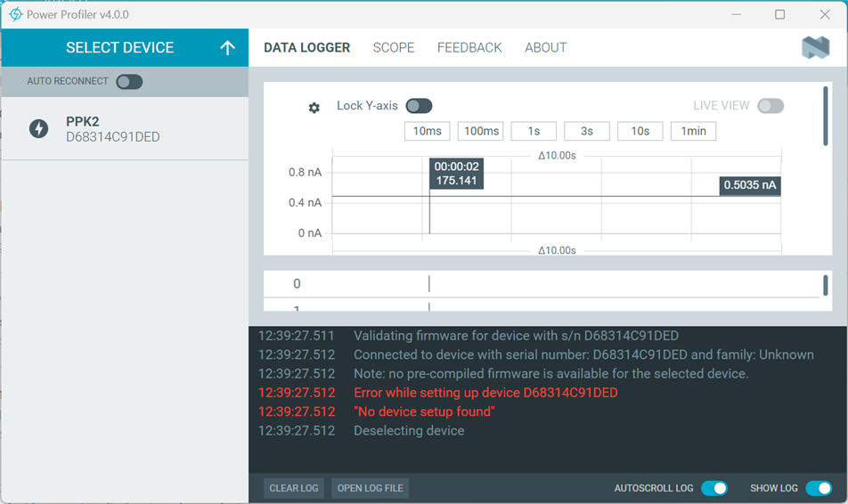This screenshot has height=504, width=848.
Task: Click the 0.4 nA axis label
Action: pos(305,203)
